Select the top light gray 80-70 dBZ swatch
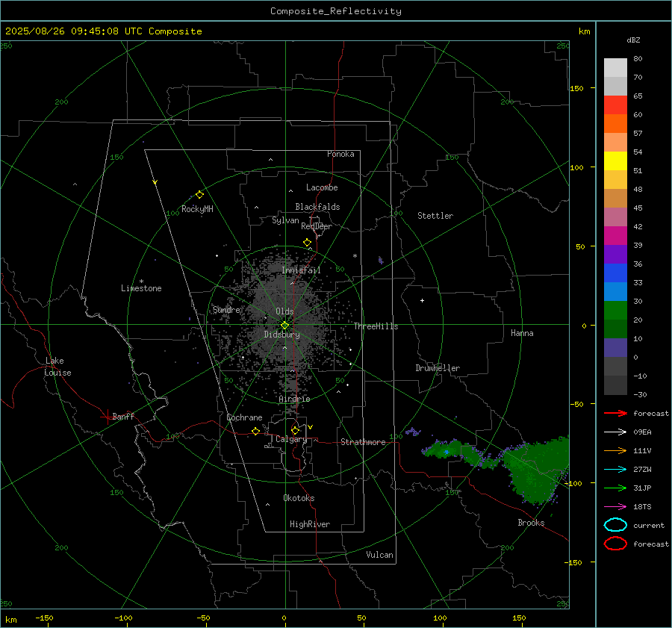Image resolution: width=672 pixels, height=628 pixels. click(x=615, y=68)
